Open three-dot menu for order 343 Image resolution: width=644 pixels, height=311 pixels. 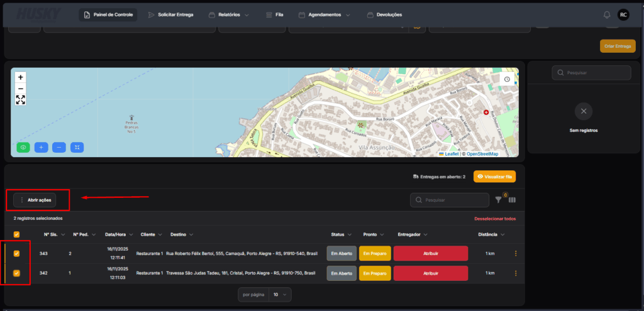click(516, 254)
